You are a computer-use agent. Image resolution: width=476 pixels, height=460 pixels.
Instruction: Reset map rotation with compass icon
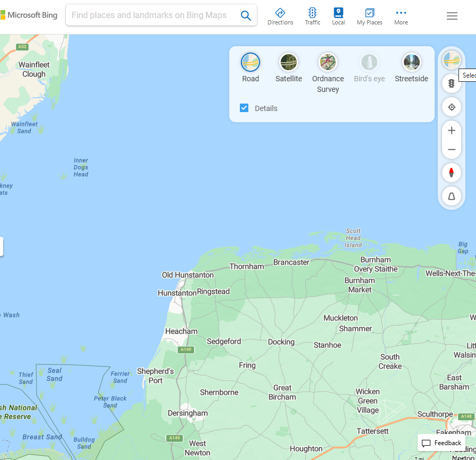pyautogui.click(x=452, y=172)
